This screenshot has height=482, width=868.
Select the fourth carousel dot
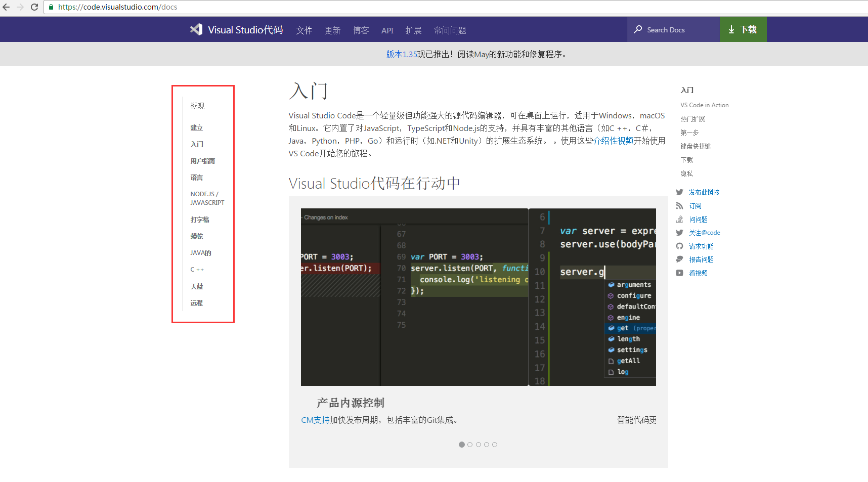487,445
